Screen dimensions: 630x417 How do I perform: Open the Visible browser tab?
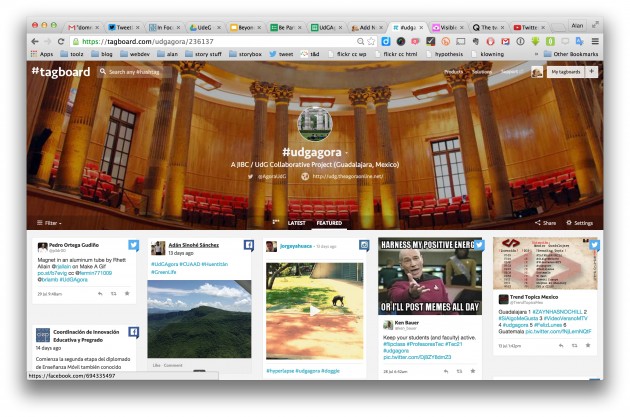[447, 27]
